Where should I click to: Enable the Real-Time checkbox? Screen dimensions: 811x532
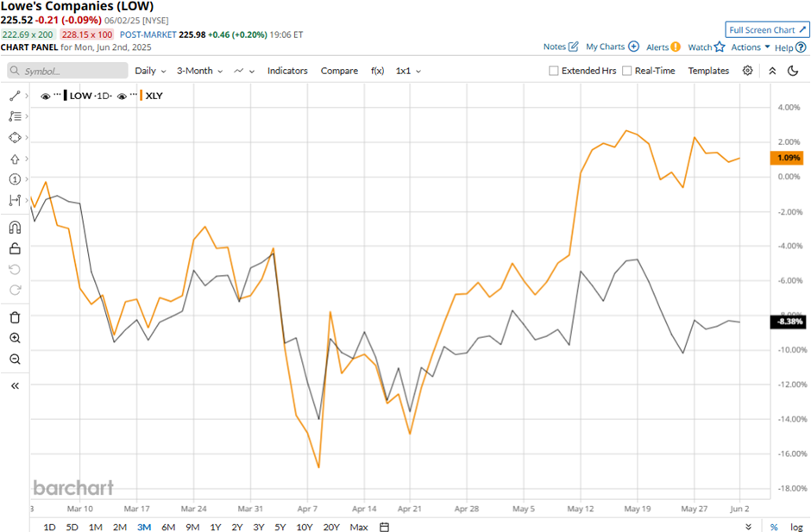[x=627, y=71]
